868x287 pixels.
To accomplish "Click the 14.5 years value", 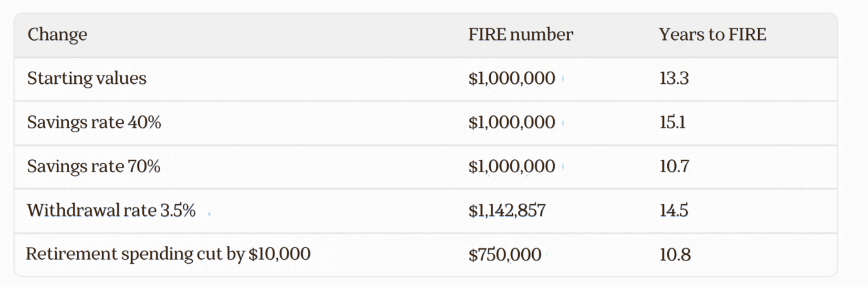I will click(674, 210).
